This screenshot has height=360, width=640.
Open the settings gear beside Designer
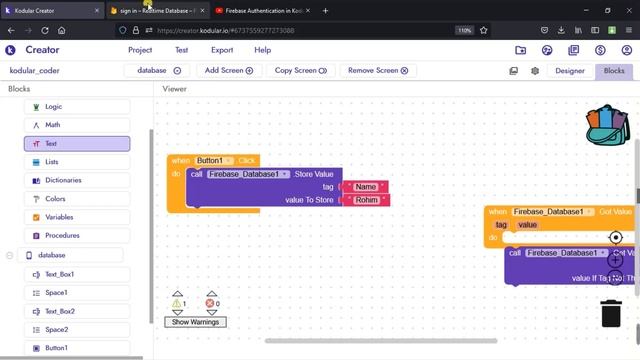[x=535, y=71]
